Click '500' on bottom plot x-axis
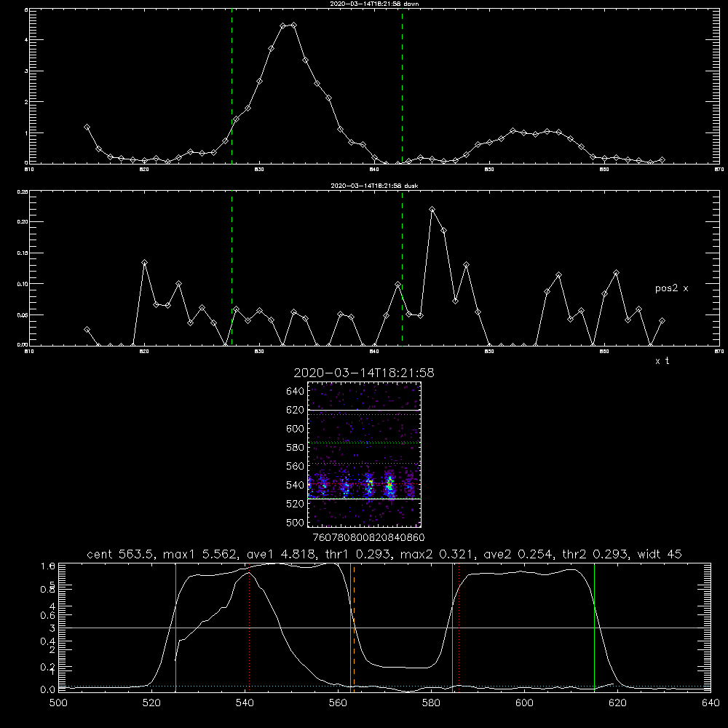The height and width of the screenshot is (728, 728). (x=58, y=703)
